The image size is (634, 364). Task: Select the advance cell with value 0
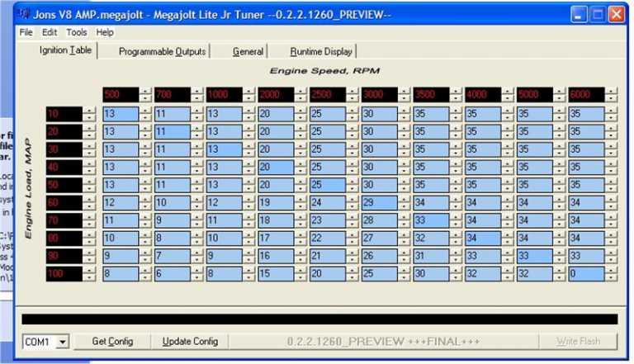(586, 272)
